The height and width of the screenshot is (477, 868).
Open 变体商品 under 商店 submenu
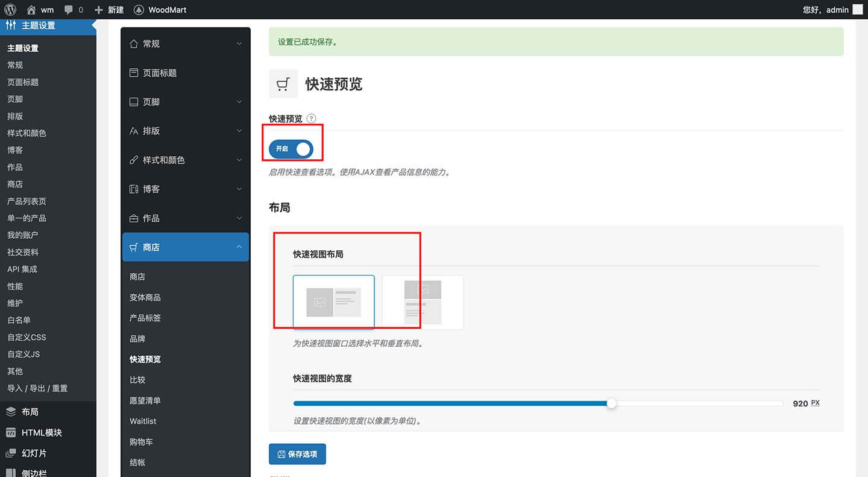(x=145, y=297)
